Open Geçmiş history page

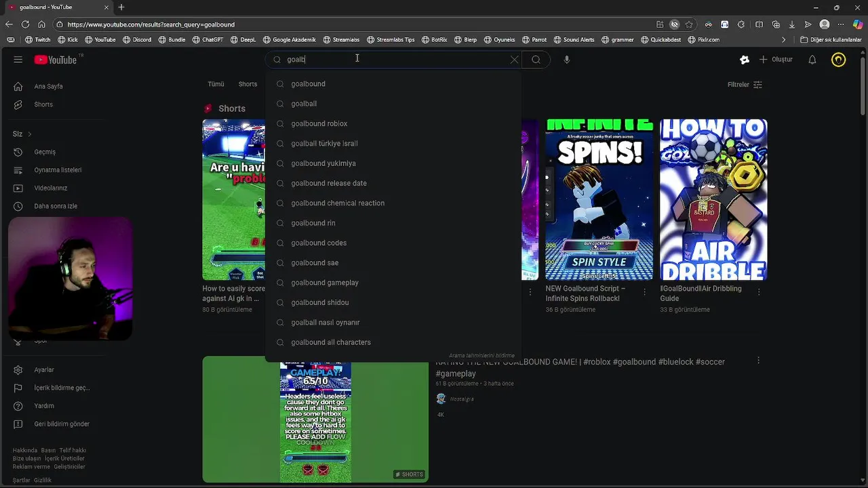45,152
